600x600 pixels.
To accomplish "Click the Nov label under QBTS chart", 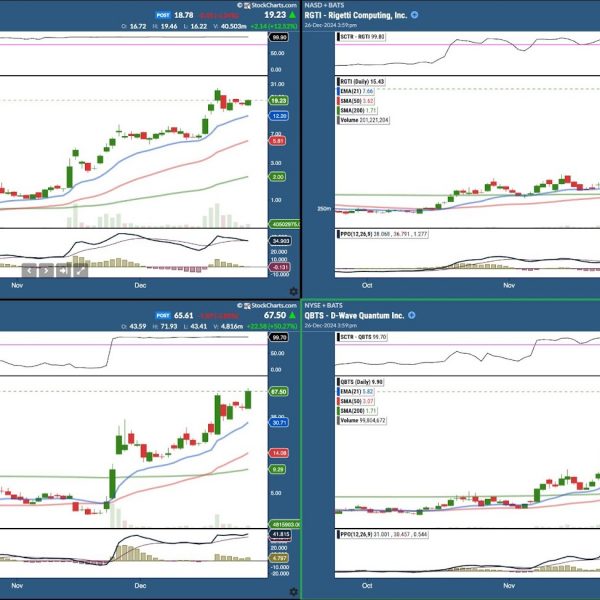I will [x=509, y=585].
